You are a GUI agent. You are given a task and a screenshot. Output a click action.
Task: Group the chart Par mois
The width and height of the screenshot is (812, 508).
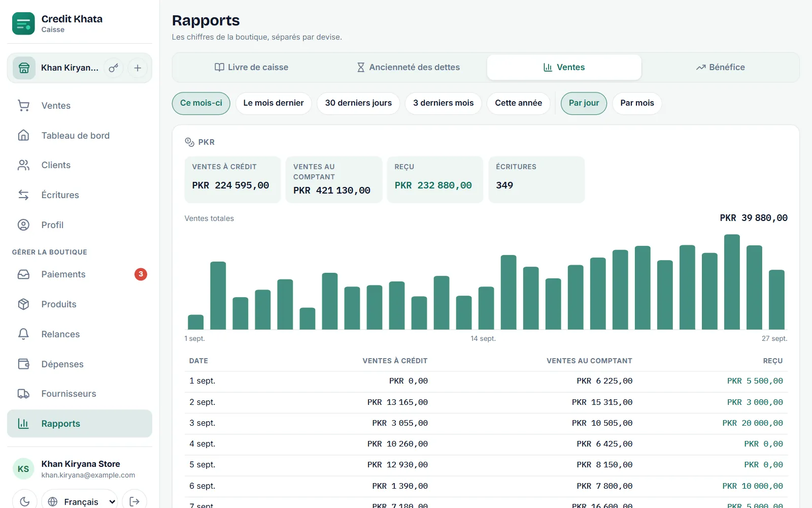[637, 103]
